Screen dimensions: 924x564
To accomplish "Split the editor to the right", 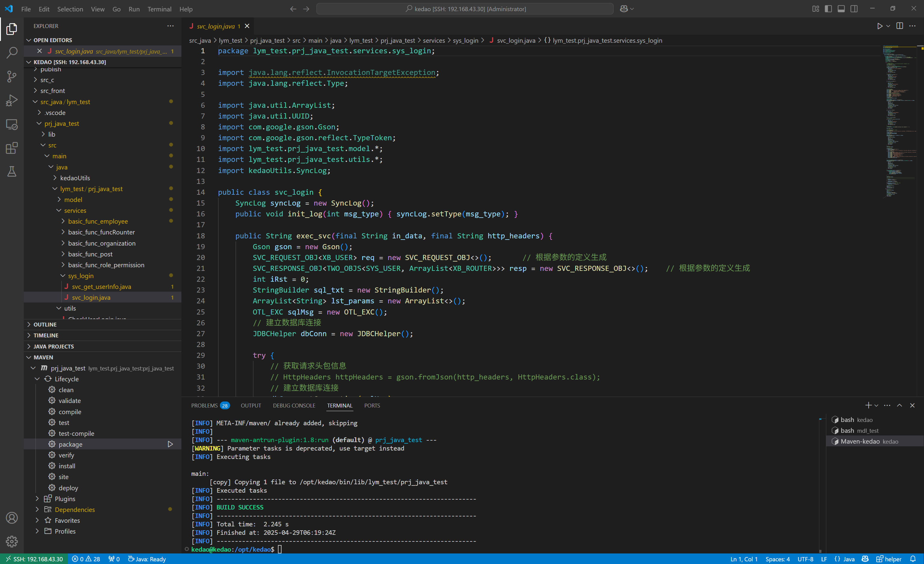I will [x=899, y=26].
